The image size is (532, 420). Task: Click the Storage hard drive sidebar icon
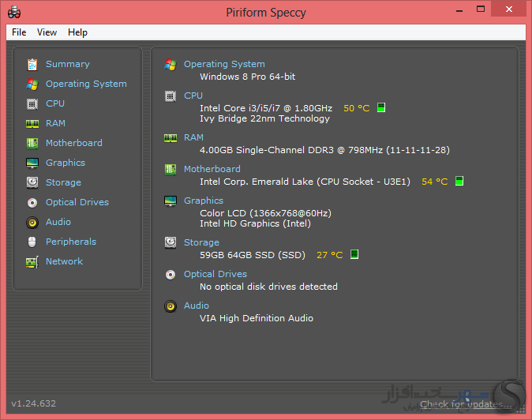click(32, 182)
